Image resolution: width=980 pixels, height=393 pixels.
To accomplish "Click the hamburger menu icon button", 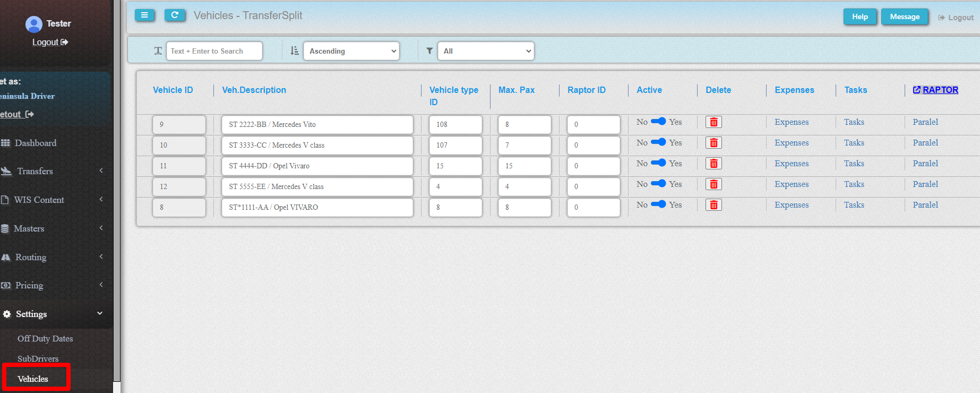I will click(144, 15).
